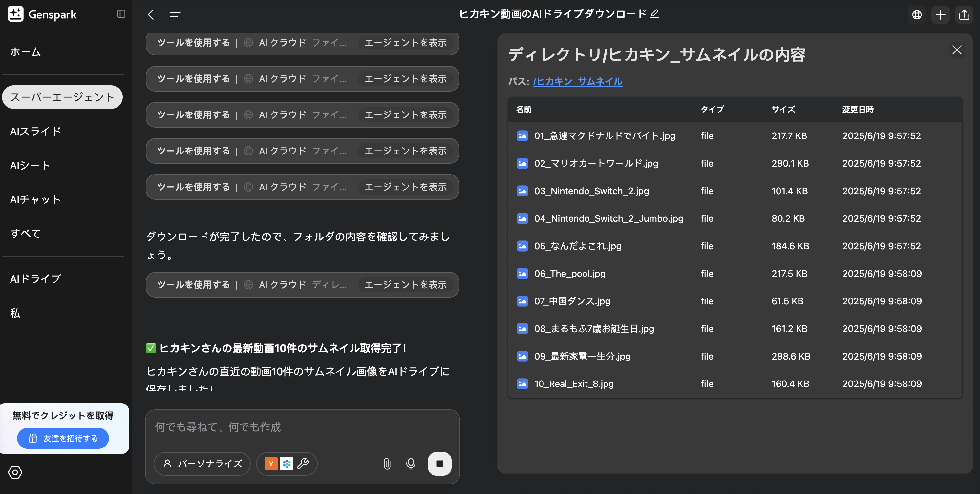Click the paperclip attach file icon
The image size is (980, 494).
coord(387,463)
